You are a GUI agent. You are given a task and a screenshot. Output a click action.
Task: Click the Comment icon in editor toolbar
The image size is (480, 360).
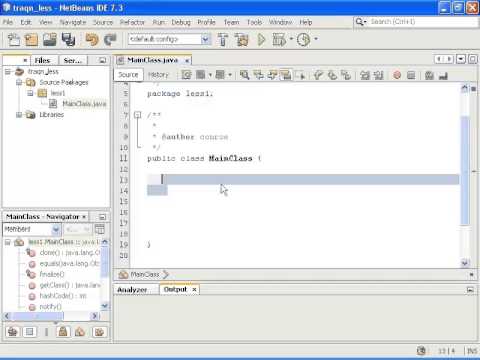[x=429, y=75]
